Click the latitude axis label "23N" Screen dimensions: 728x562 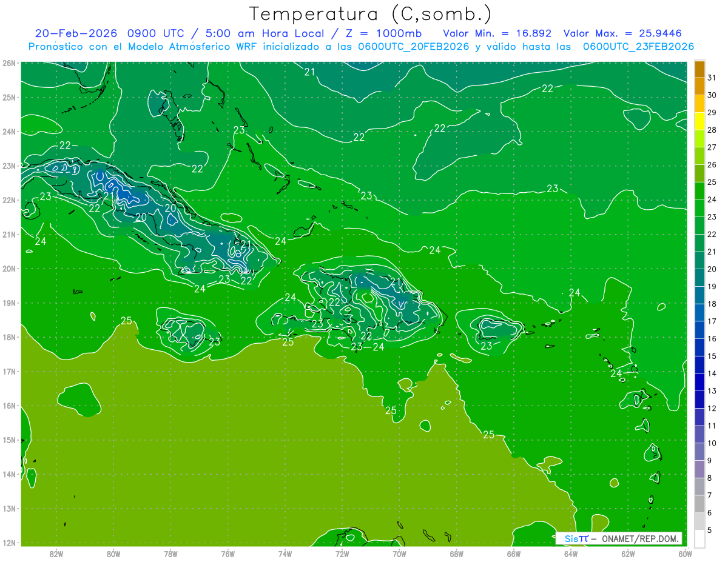(9, 166)
